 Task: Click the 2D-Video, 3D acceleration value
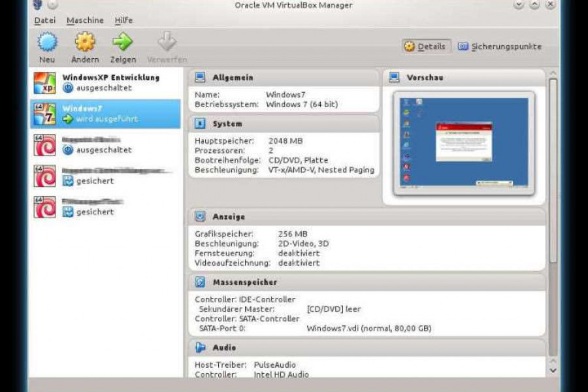click(303, 244)
